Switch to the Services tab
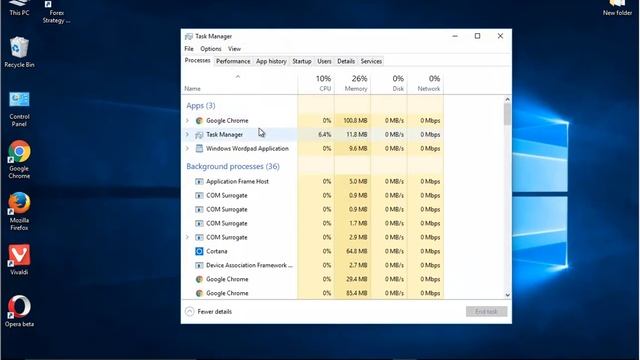This screenshot has height=360, width=640. (371, 61)
